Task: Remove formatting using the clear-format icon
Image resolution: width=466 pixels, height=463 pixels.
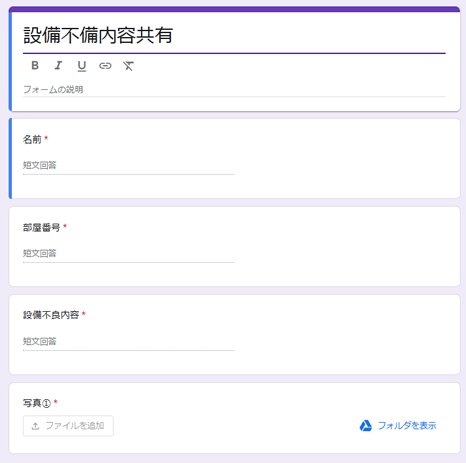Action: coord(128,66)
